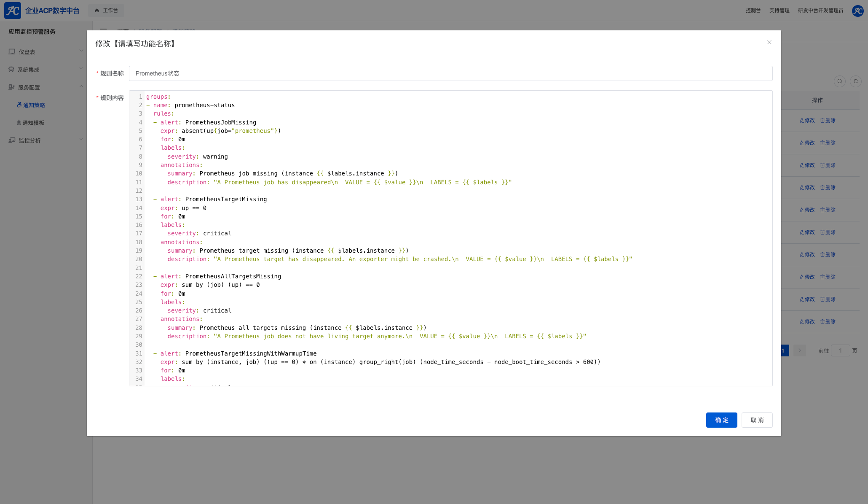Click the home icon in the Workbench (工作台) tab
Screen dimensions: 868x504
pyautogui.click(x=97, y=11)
